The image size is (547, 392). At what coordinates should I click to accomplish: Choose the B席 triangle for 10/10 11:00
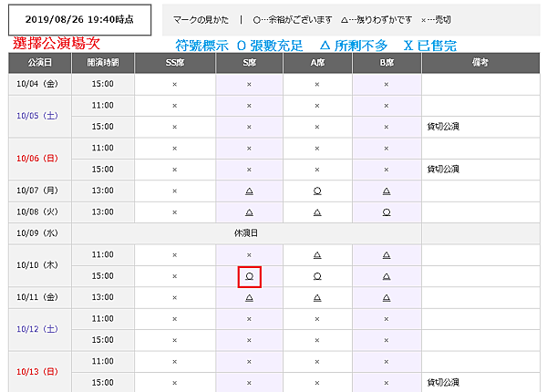point(387,255)
